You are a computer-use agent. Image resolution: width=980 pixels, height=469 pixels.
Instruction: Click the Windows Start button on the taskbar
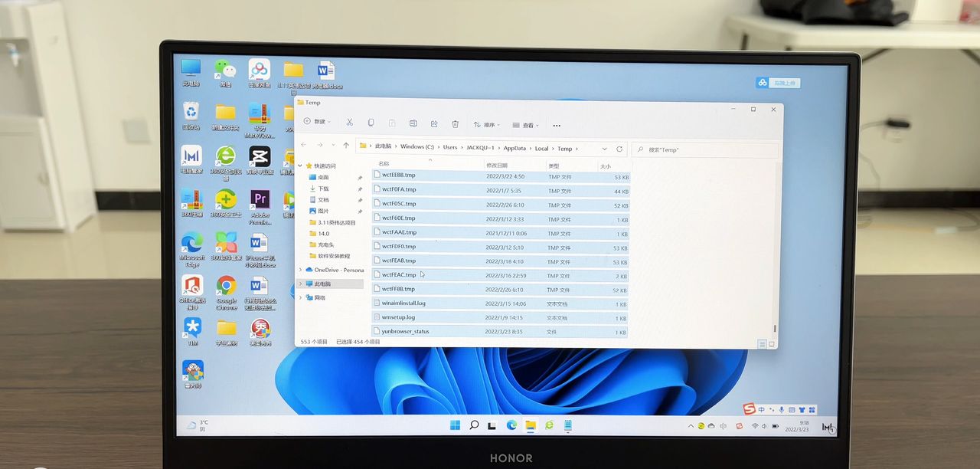point(455,425)
